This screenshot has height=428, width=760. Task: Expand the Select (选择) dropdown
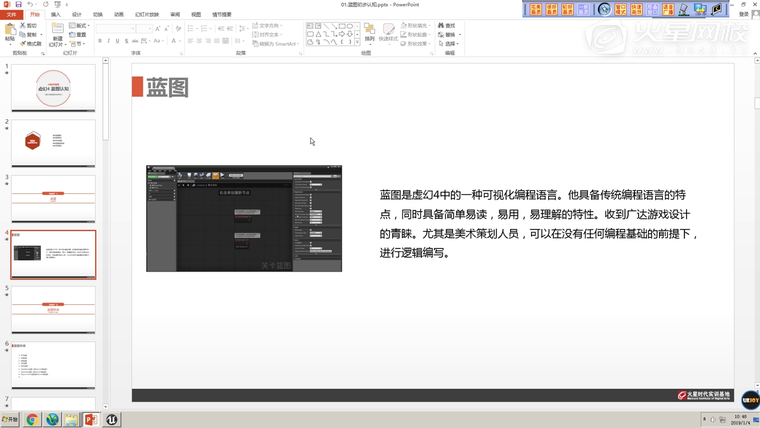[x=449, y=44]
